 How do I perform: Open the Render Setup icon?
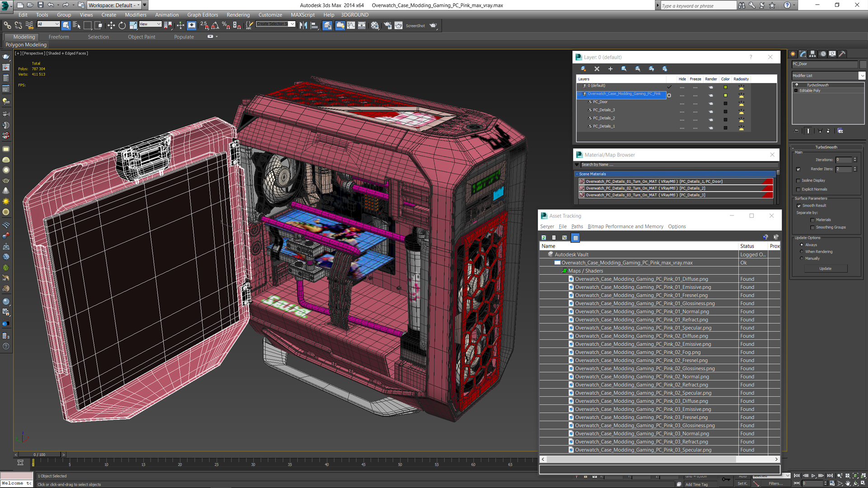[x=387, y=25]
